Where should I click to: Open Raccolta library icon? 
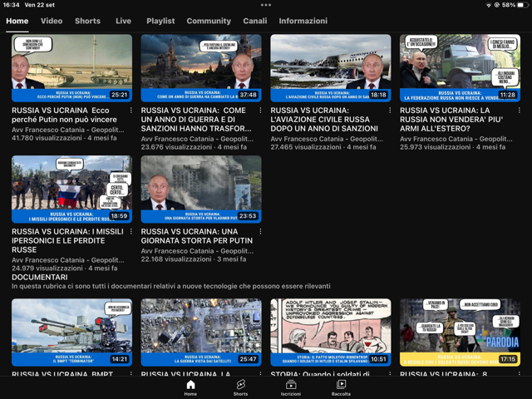[341, 387]
